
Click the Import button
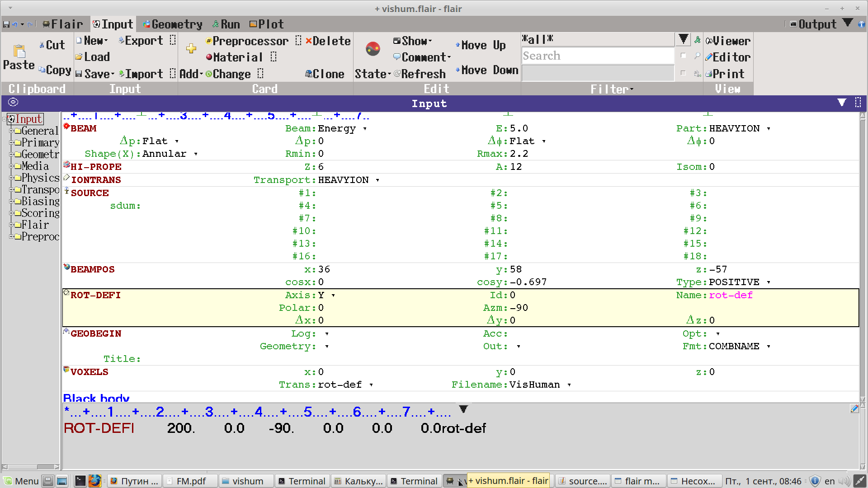tap(141, 74)
